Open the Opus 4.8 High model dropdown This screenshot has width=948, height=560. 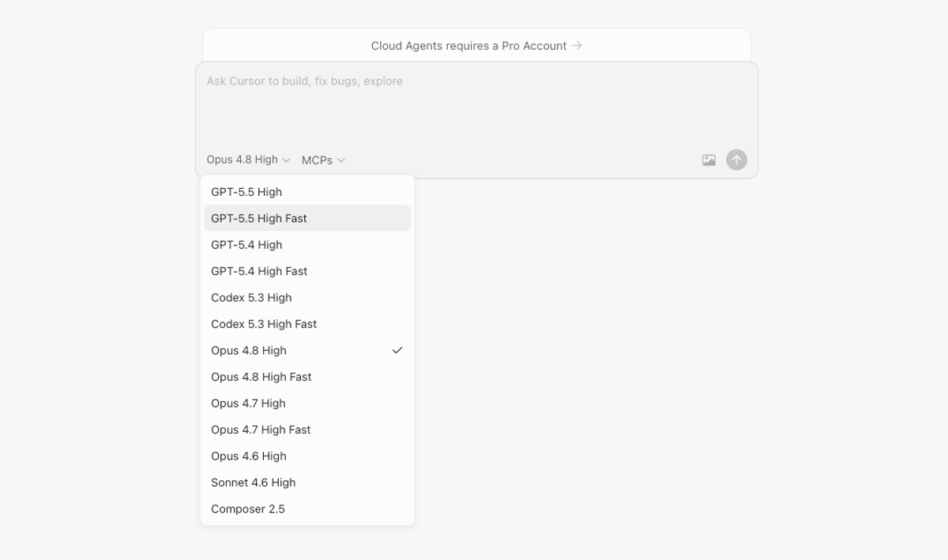pos(248,160)
